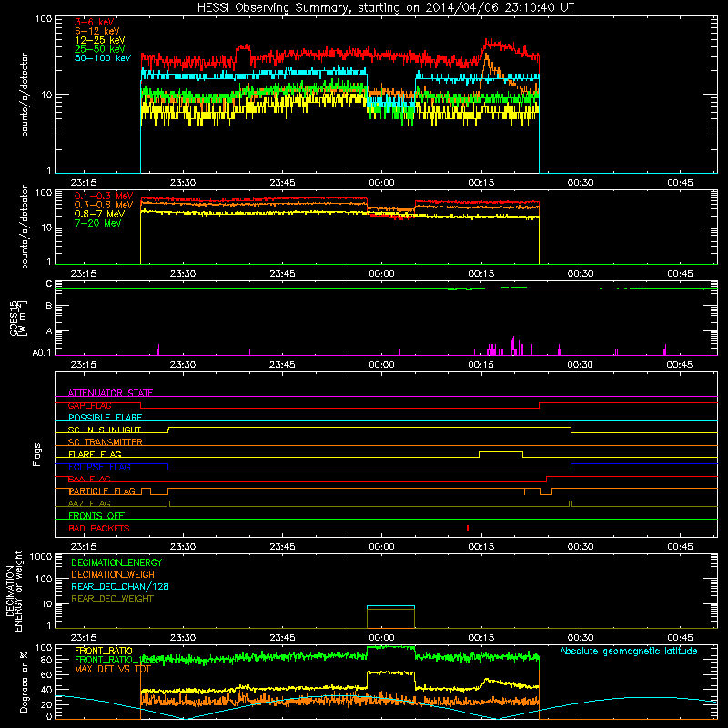
Task: Select the FRONTS_OFF flag label
Action: [96, 515]
